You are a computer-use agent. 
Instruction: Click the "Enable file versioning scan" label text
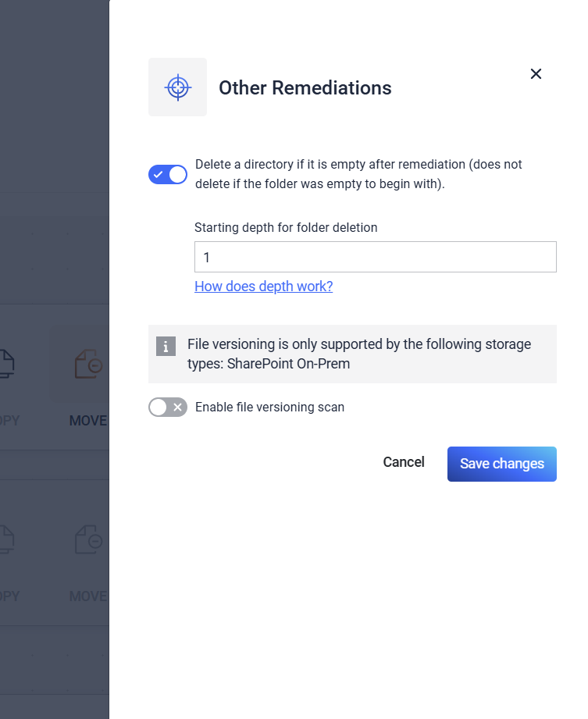pos(269,407)
